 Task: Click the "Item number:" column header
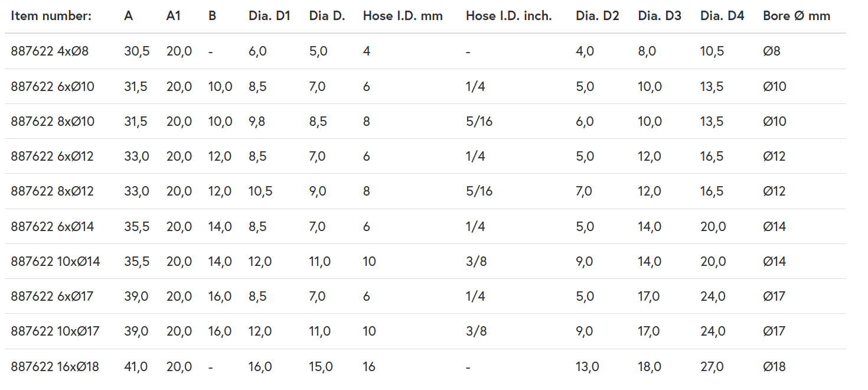tap(51, 16)
